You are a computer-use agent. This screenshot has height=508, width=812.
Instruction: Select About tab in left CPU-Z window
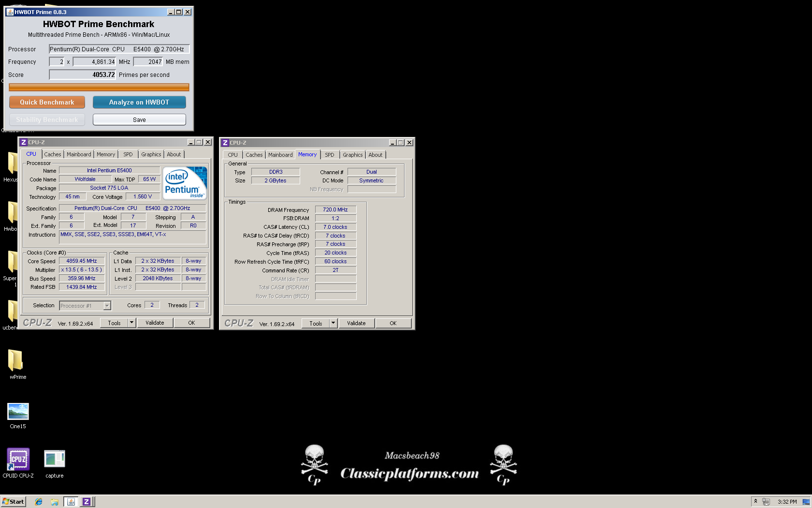pos(174,154)
